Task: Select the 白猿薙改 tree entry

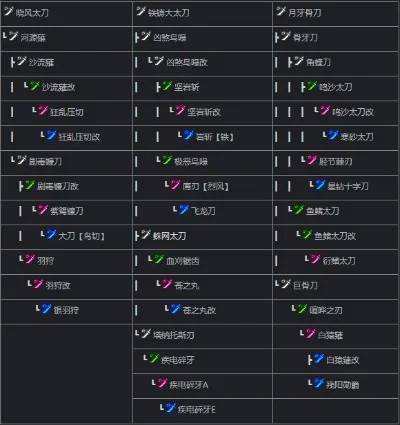Action: [x=343, y=360]
